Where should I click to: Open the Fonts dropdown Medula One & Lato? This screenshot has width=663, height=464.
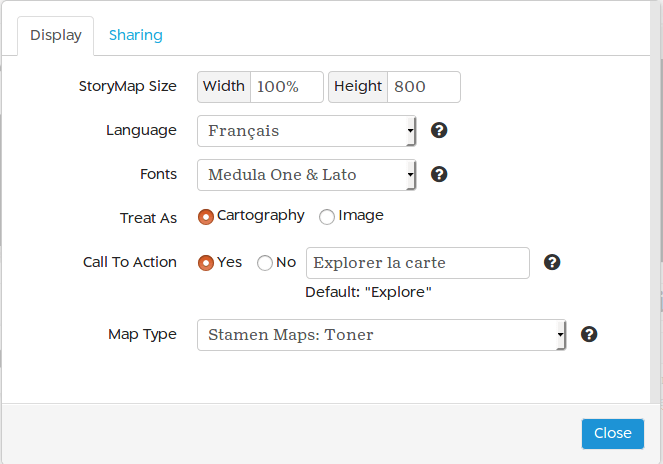tap(307, 175)
